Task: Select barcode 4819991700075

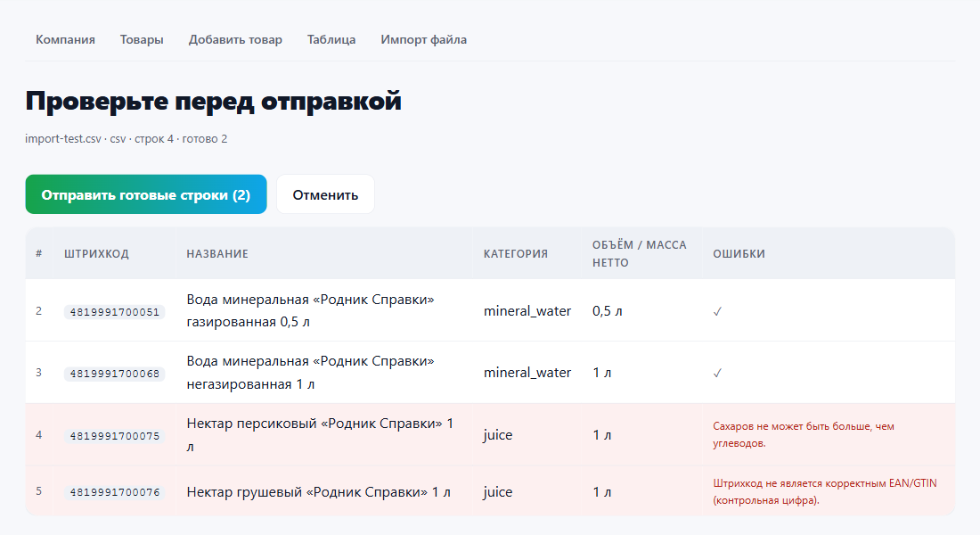Action: click(x=114, y=435)
